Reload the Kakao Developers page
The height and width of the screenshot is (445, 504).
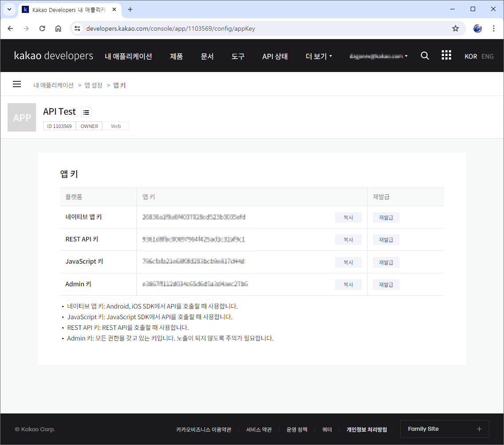pos(42,28)
